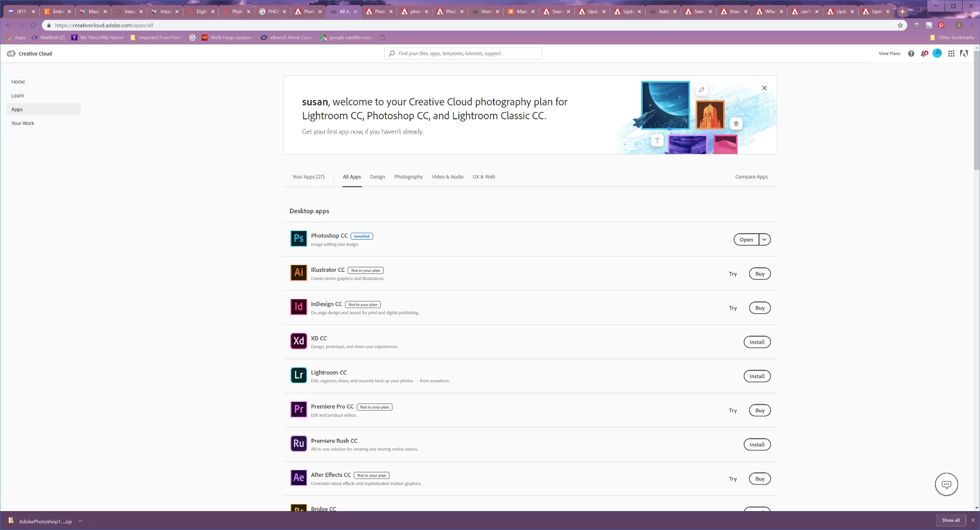Click Buy for After Effects CC
Screen dimensions: 980x530
coord(760,479)
